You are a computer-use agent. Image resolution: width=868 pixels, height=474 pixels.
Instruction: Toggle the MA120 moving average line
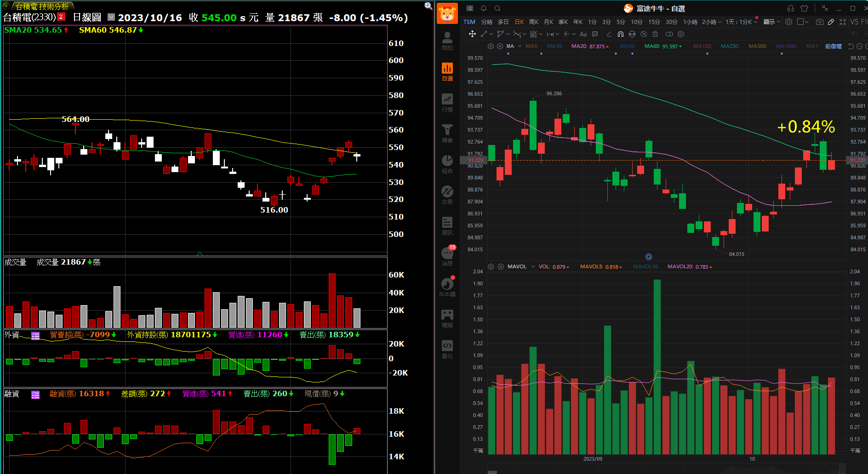[702, 46]
